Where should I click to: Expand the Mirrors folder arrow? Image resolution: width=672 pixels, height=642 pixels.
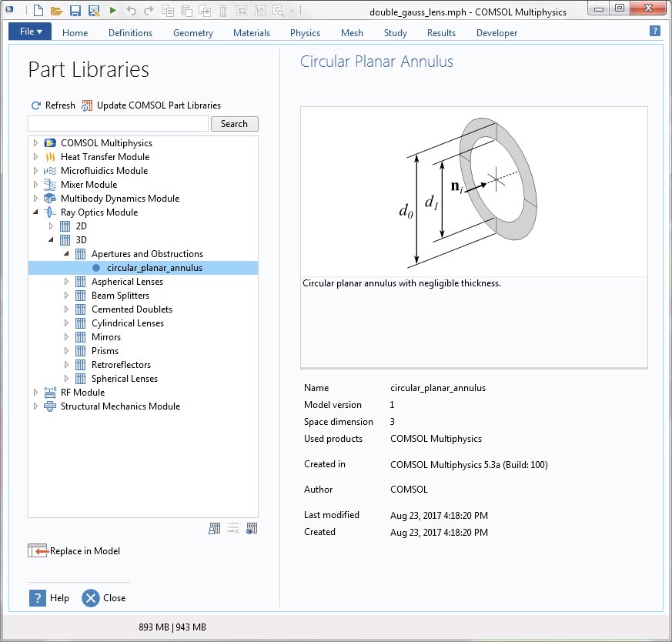[66, 337]
